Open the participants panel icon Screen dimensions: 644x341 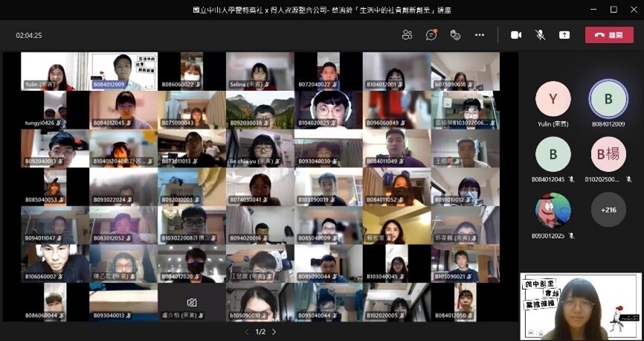407,35
